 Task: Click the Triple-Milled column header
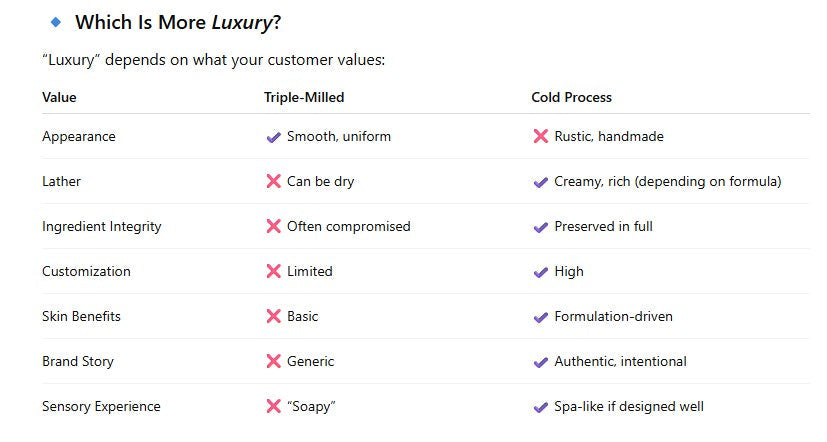[x=304, y=98]
